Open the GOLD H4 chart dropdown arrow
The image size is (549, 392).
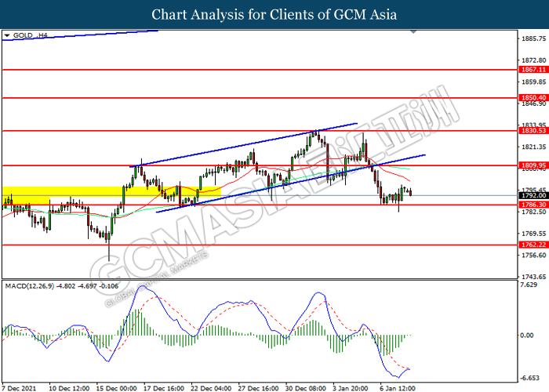[x=6, y=35]
